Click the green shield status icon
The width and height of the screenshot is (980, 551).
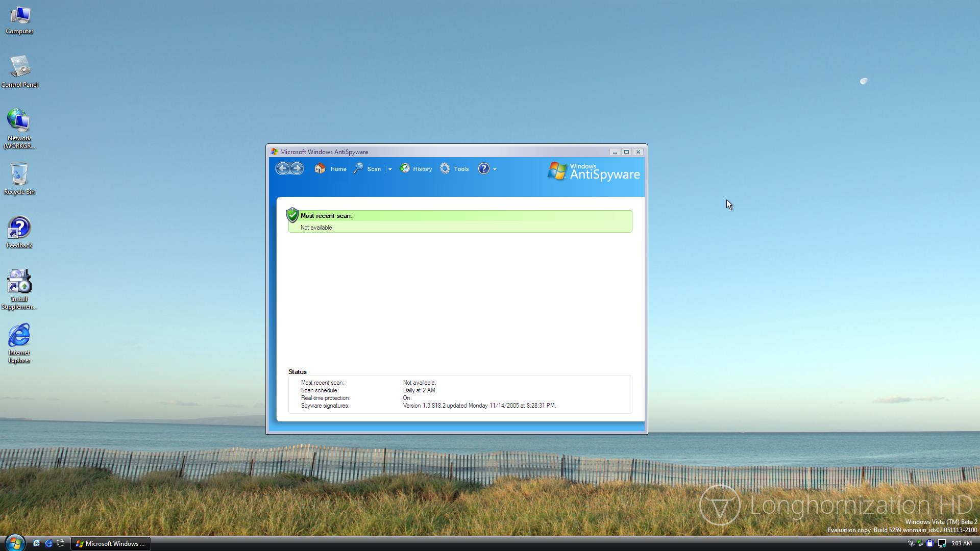pyautogui.click(x=292, y=215)
